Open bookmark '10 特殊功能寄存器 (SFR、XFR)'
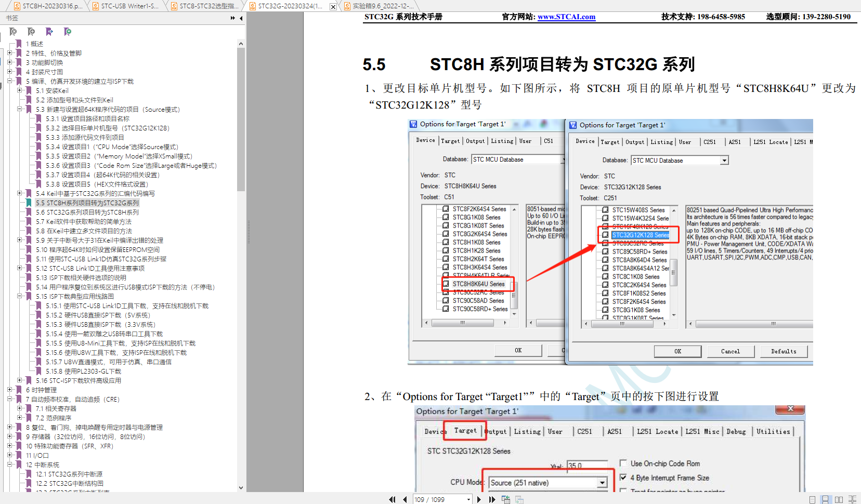Screen dimensions: 861x504 69,446
